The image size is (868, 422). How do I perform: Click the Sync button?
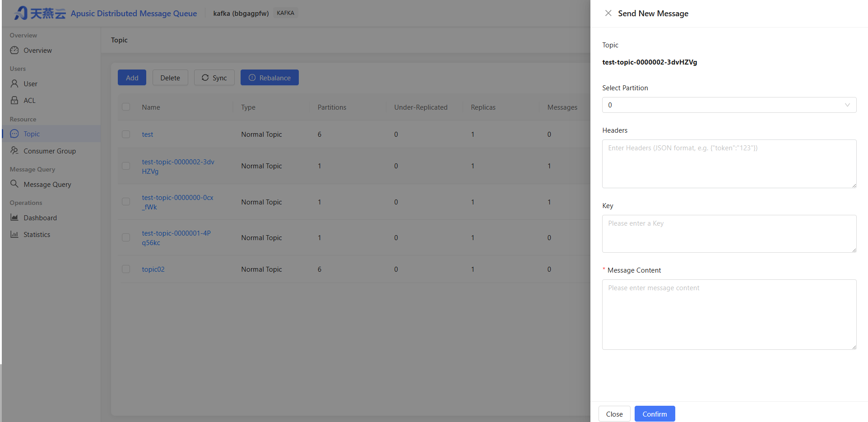point(214,78)
